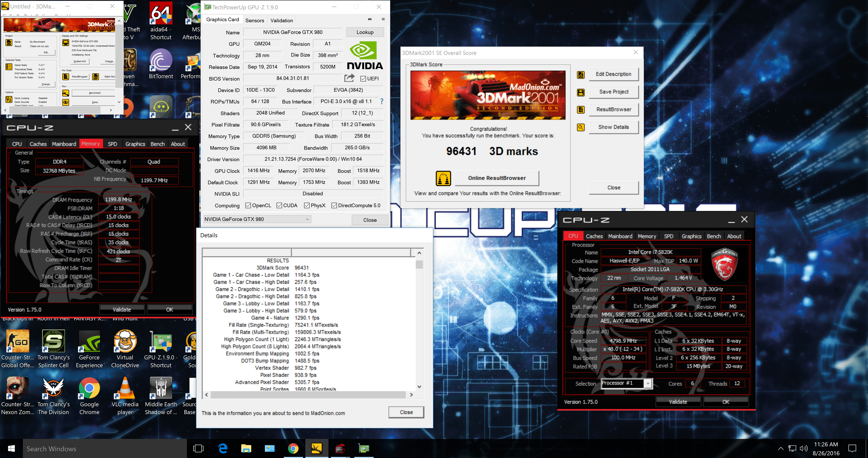868x458 pixels.
Task: Click Validate in the right CPU-Z window
Action: point(678,402)
